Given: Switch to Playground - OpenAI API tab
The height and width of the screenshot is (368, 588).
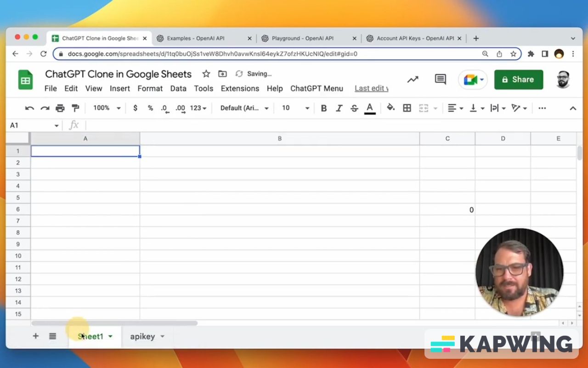Looking at the screenshot, I should 303,39.
